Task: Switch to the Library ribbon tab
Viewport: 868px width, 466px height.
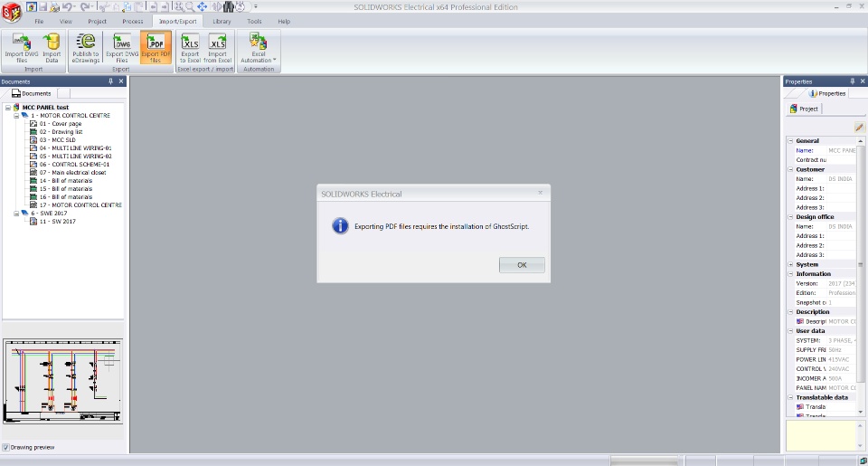Action: coord(222,22)
